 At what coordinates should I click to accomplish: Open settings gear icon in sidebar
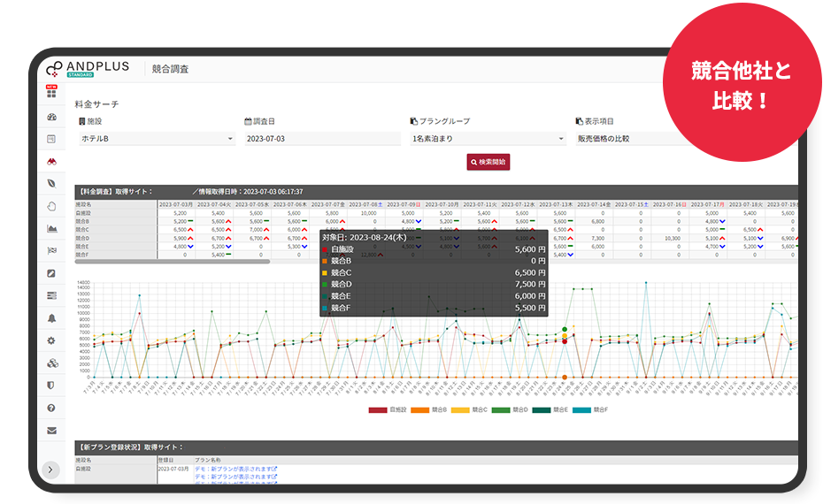point(51,340)
